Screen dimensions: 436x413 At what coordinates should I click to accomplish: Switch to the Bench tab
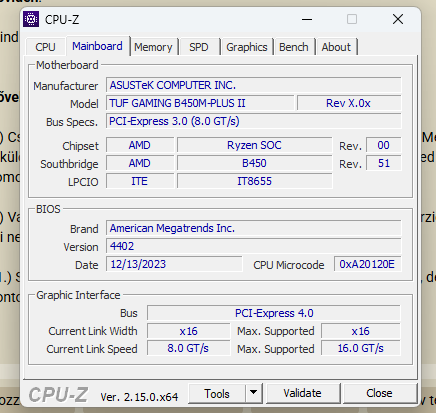tap(294, 47)
